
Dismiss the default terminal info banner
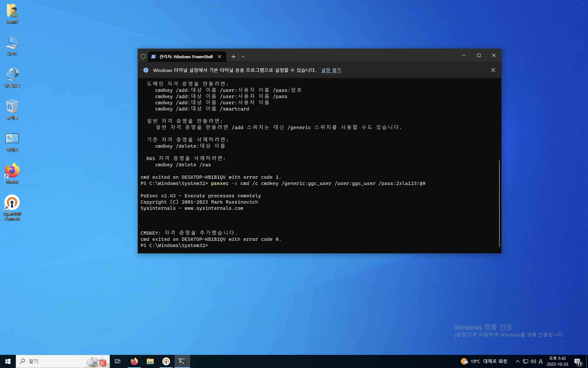[x=493, y=70]
